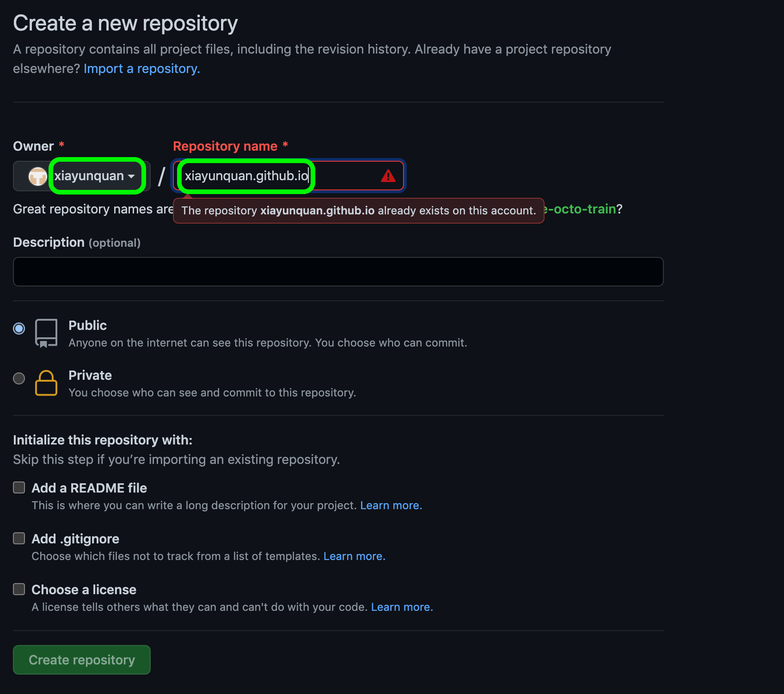
Task: Click Learn more about licenses
Action: pyautogui.click(x=401, y=607)
